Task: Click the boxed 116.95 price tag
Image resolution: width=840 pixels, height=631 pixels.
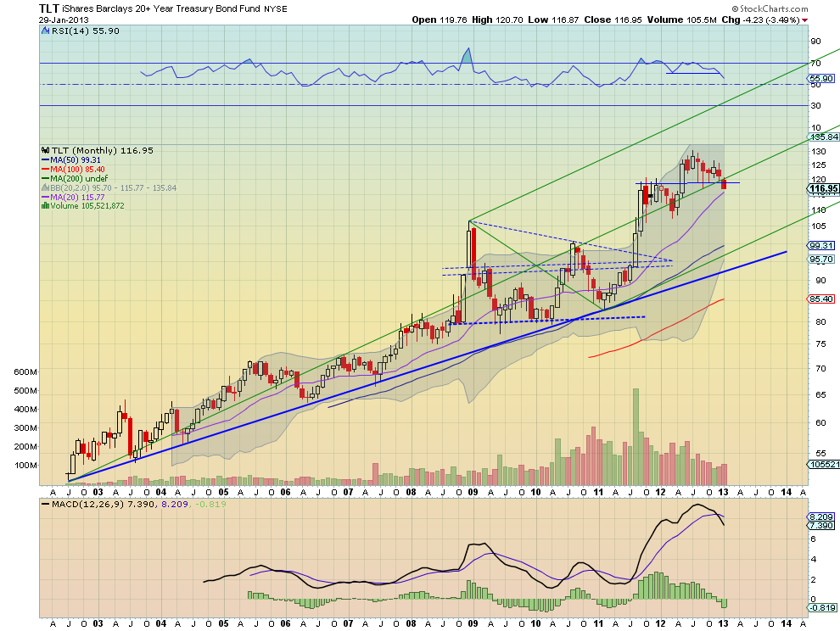Action: pos(823,188)
